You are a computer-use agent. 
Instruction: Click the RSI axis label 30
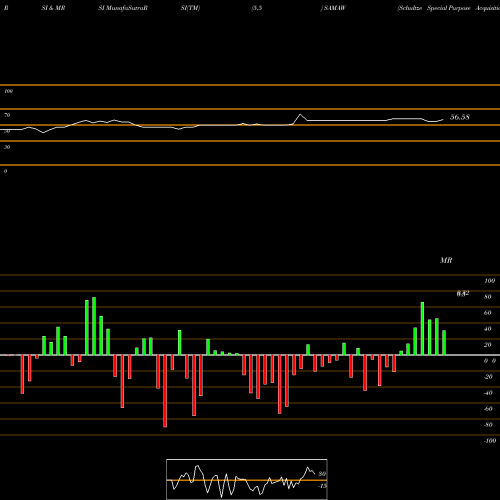tap(7, 147)
